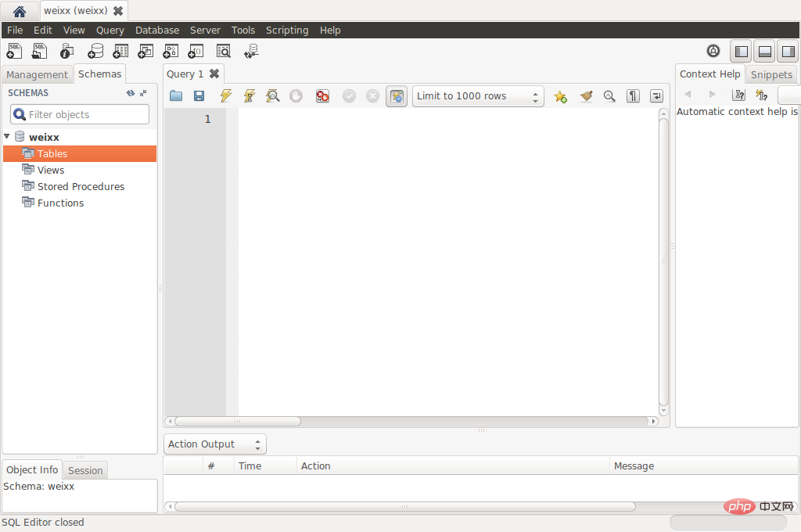Image resolution: width=801 pixels, height=532 pixels.
Task: Execute the query with the lightning bolt icon
Action: [226, 96]
